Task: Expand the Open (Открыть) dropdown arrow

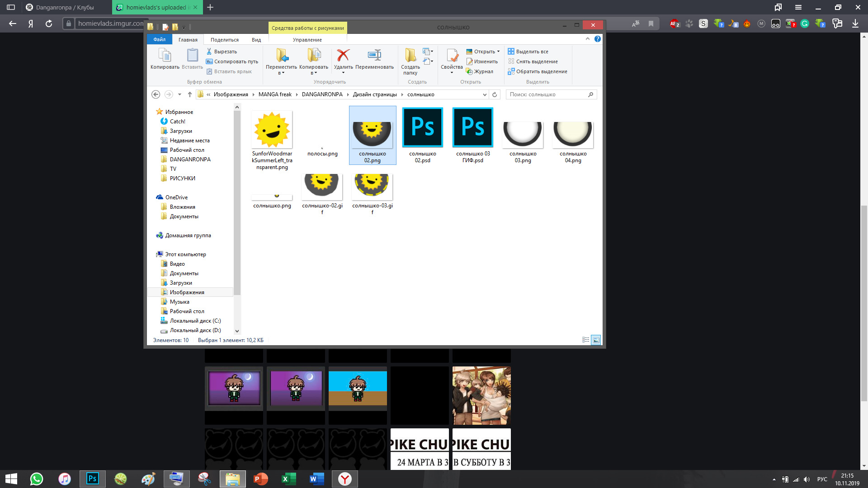Action: point(498,52)
